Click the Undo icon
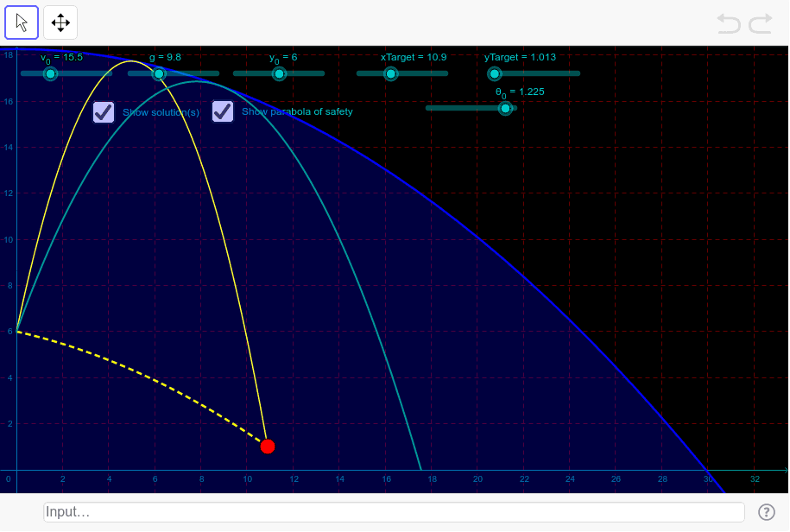 pyautogui.click(x=728, y=24)
